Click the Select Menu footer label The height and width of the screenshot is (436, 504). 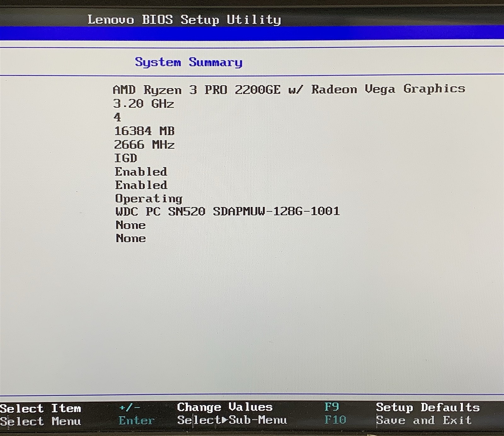(41, 421)
